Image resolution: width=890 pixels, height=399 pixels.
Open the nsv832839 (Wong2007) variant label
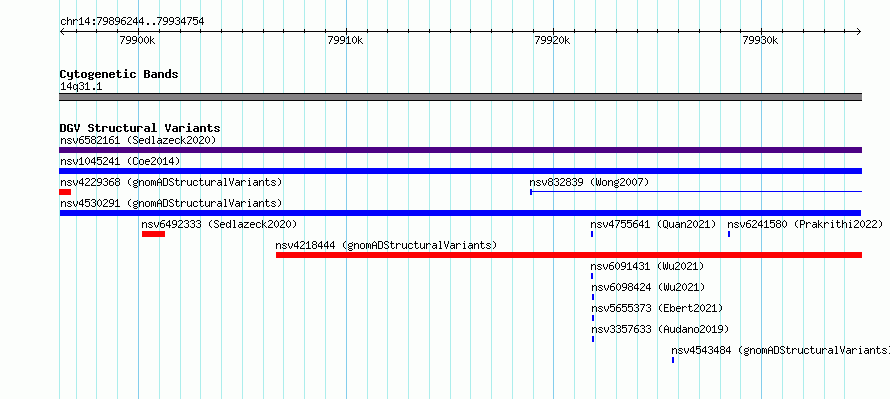pyautogui.click(x=589, y=182)
